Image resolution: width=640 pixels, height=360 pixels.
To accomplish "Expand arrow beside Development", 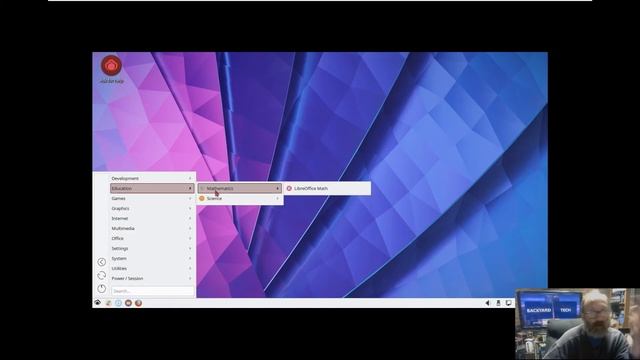I will 190,178.
